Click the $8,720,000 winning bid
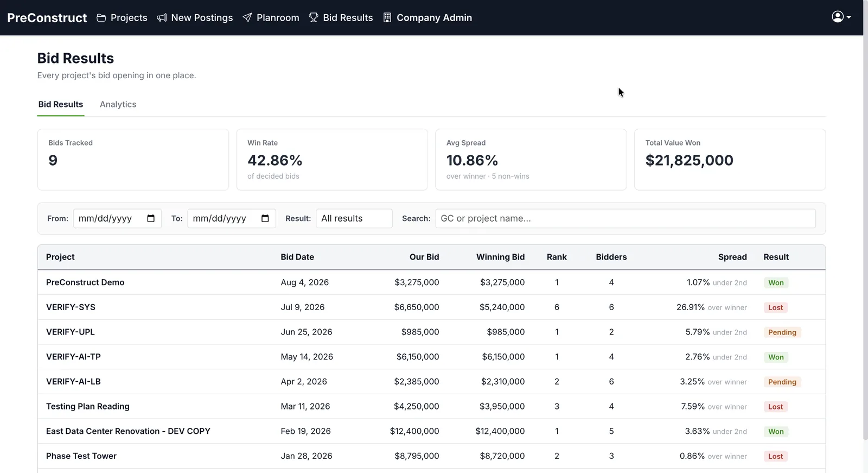868x473 pixels. 502,456
